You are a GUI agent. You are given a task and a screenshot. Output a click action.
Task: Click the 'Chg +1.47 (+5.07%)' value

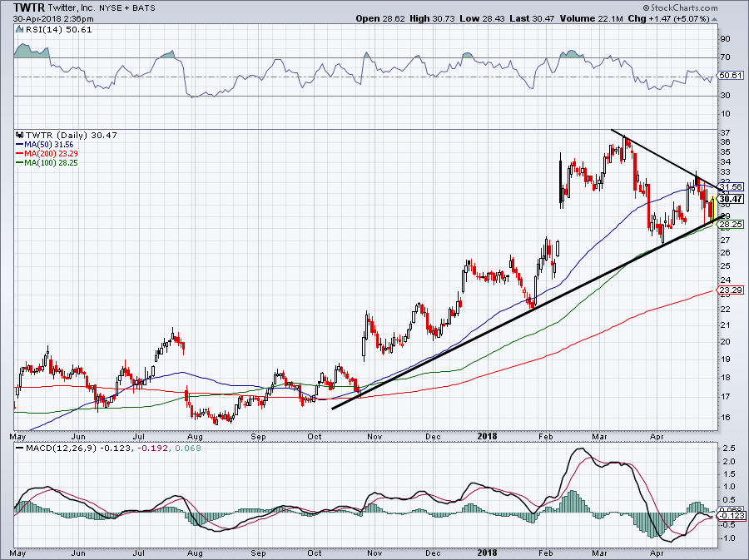click(669, 19)
